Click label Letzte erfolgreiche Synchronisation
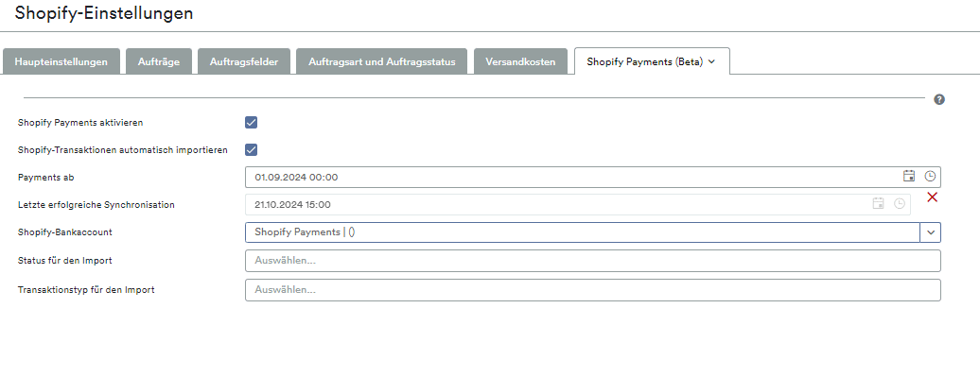Viewport: 980px width, 377px height. pos(96,205)
